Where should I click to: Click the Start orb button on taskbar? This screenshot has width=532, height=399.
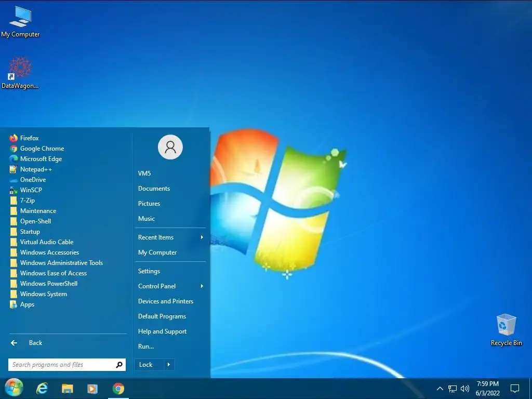(x=14, y=388)
